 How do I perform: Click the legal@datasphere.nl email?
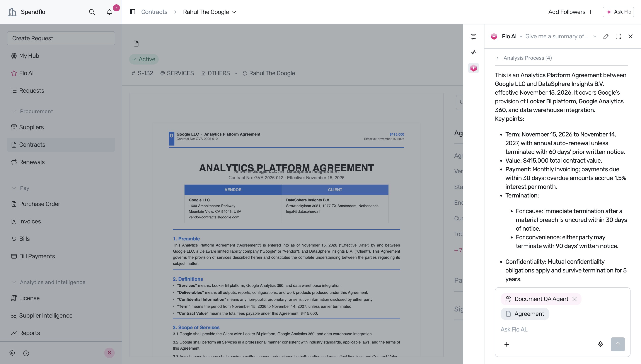(303, 211)
